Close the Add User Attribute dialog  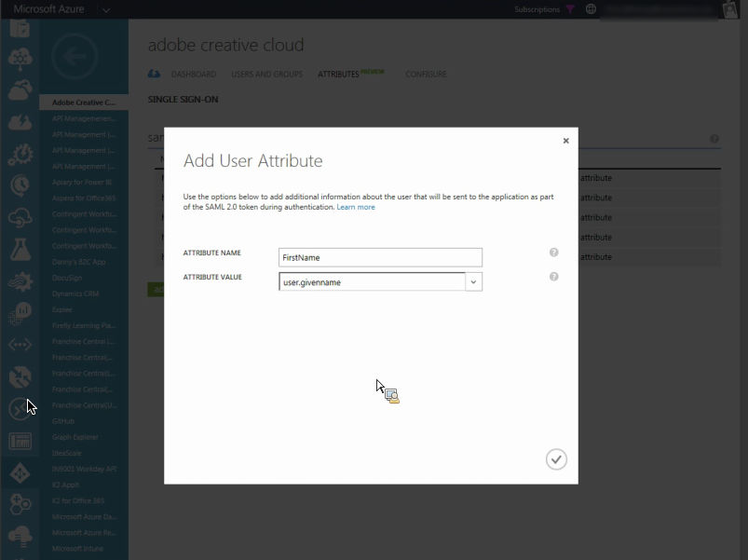(565, 141)
